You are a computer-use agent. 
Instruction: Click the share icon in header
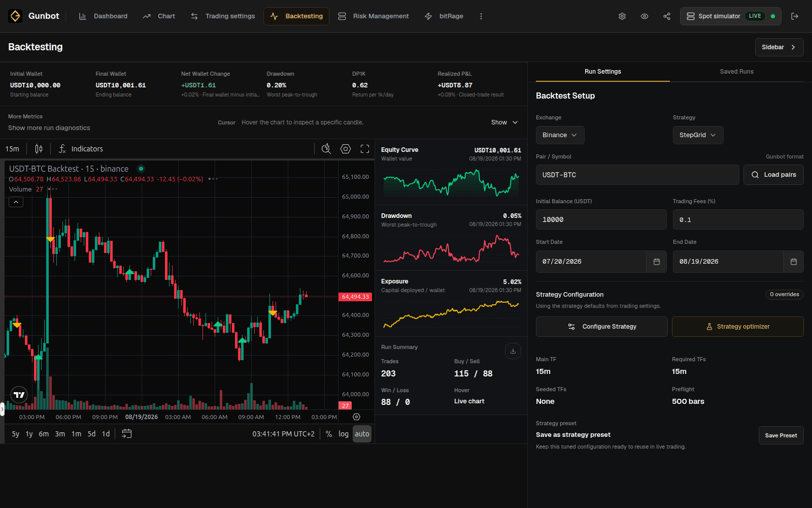[667, 16]
